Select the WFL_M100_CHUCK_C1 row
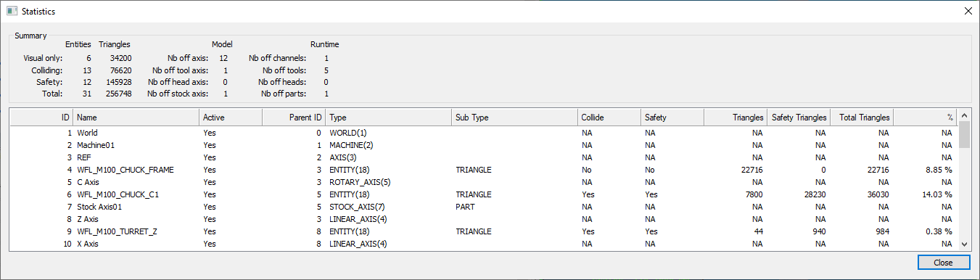 [483, 194]
